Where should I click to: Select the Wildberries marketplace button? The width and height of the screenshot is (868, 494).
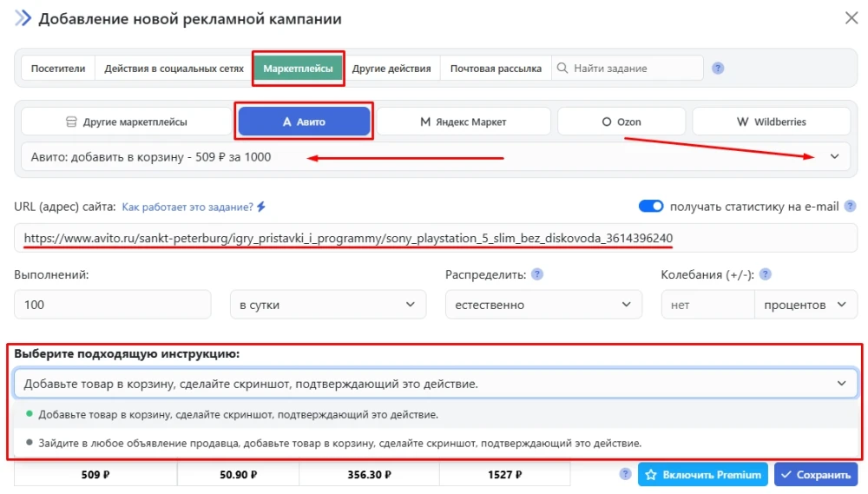pyautogui.click(x=772, y=122)
